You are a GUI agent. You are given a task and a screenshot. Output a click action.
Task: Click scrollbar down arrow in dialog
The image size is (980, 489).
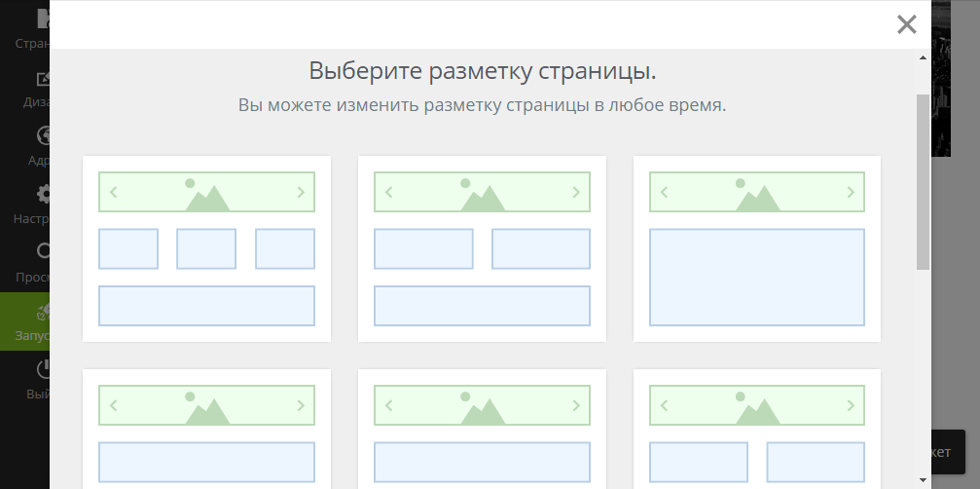(x=924, y=480)
